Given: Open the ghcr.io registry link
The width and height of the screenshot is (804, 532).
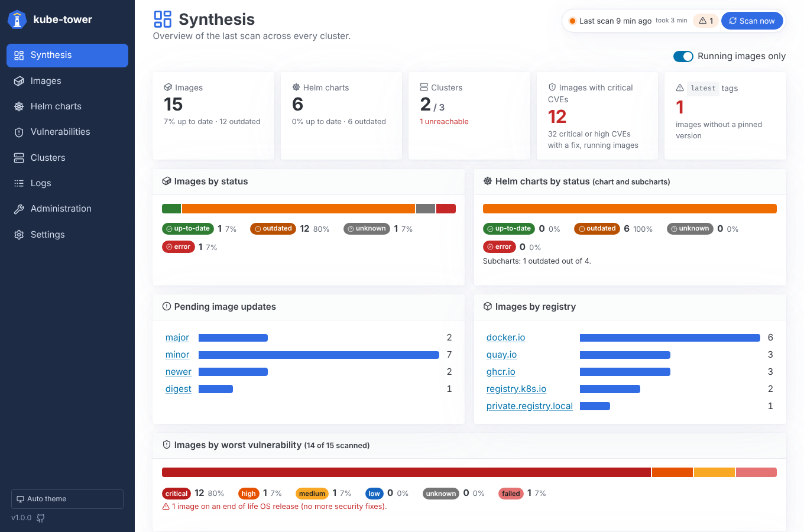Looking at the screenshot, I should [501, 372].
